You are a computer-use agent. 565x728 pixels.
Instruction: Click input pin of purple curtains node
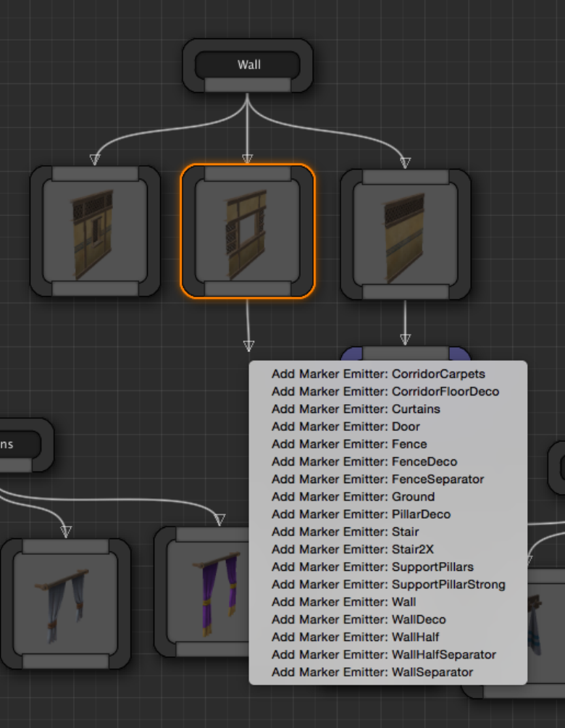(x=213, y=535)
